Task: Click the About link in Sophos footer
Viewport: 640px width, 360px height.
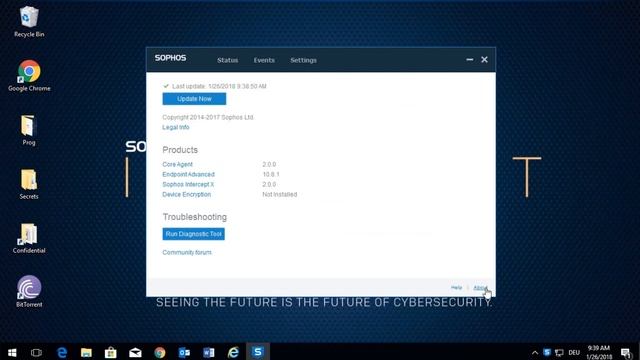Action: coord(480,288)
